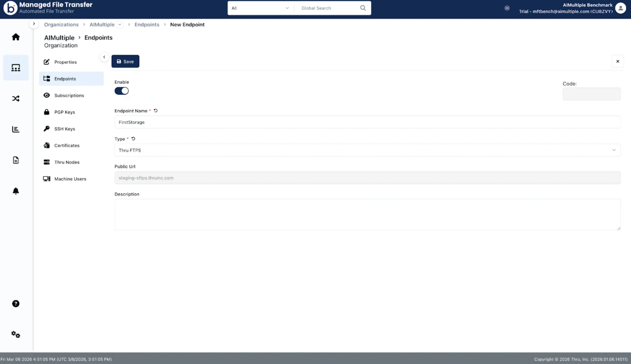Viewport: 631px width, 364px height.
Task: Click the Code field
Action: (x=592, y=94)
